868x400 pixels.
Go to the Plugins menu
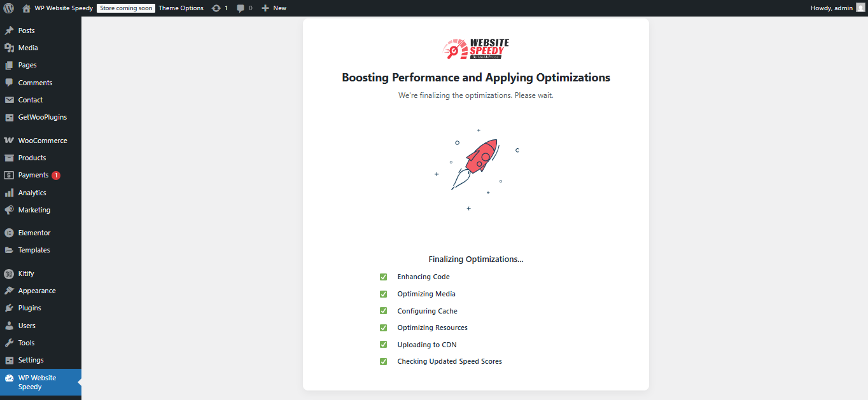41,308
